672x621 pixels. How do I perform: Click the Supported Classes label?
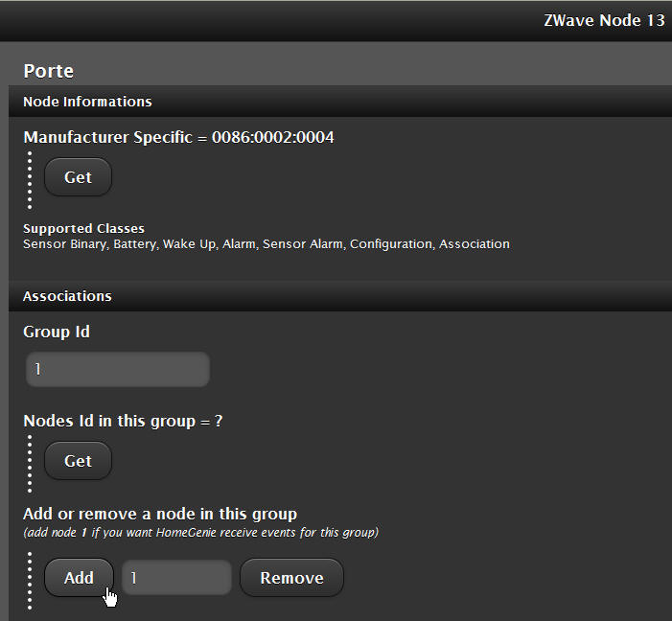tap(83, 229)
